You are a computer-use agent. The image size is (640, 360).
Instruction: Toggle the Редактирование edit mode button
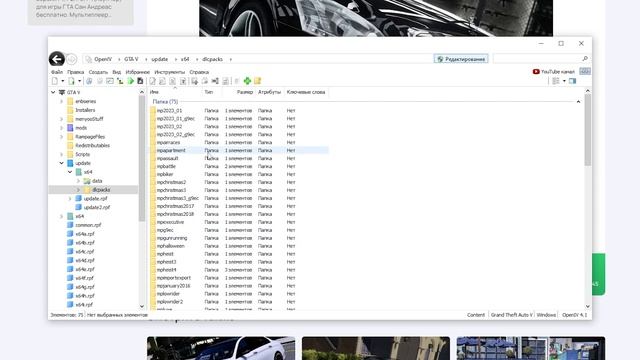click(461, 59)
